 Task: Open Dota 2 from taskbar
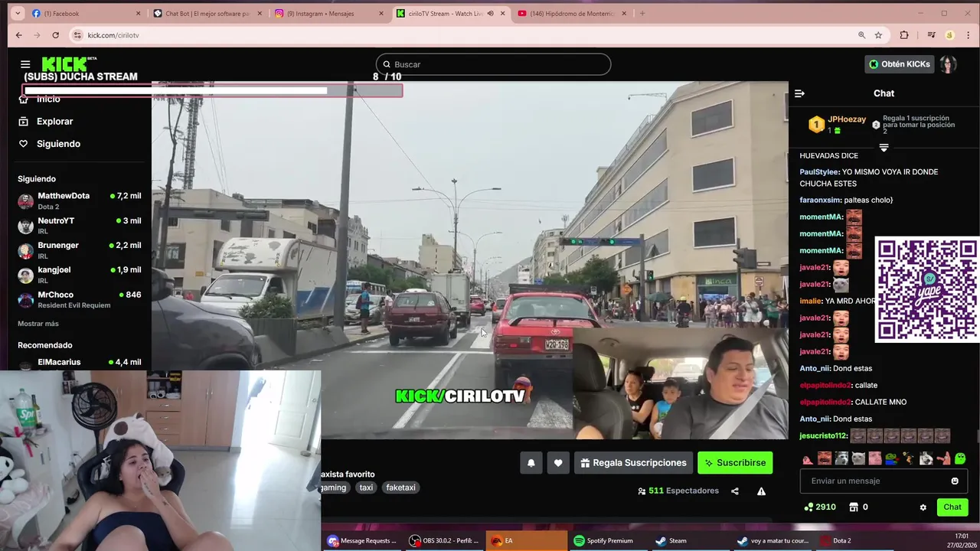856,541
